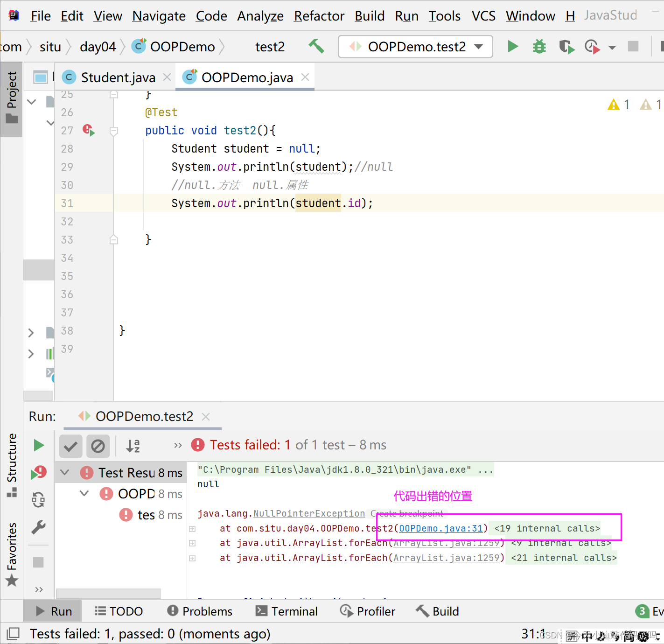Click the Build project hammer icon
Image resolution: width=664 pixels, height=644 pixels.
316,46
